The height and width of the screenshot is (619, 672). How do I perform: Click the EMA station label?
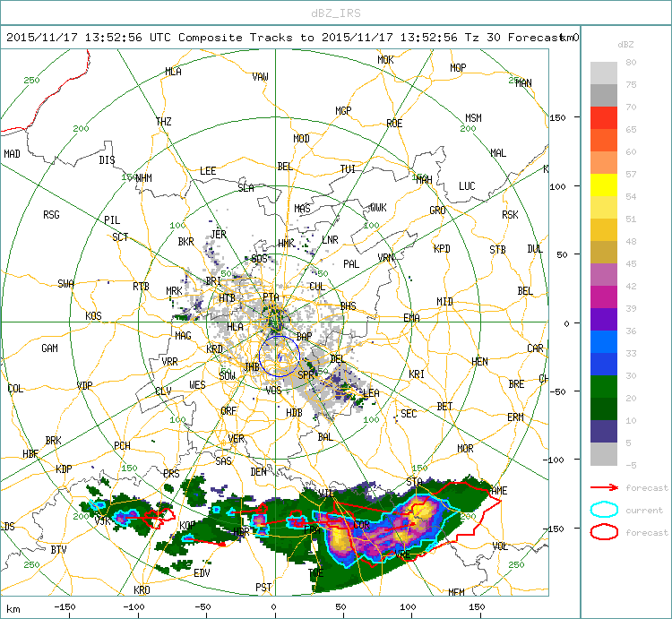[411, 317]
